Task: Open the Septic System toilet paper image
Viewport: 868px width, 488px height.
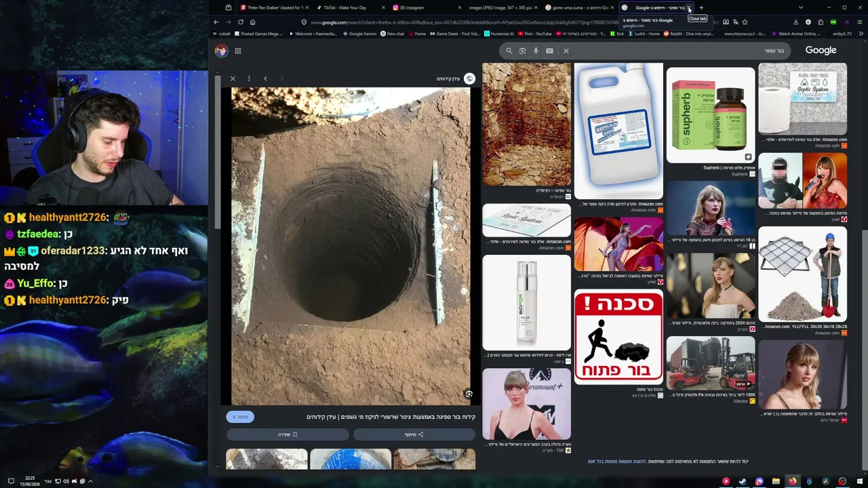Action: pos(803,99)
